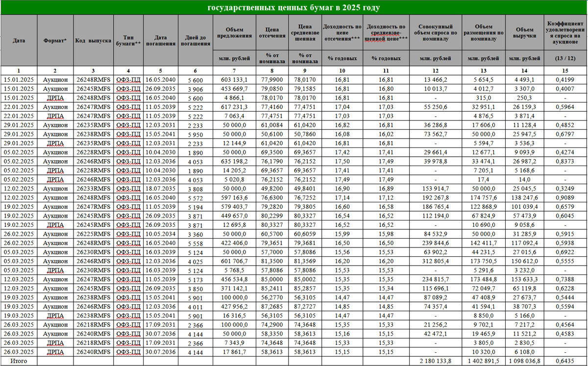The height and width of the screenshot is (366, 588).
Task: Click the 'Код выпуска' header cell
Action: tap(93, 40)
